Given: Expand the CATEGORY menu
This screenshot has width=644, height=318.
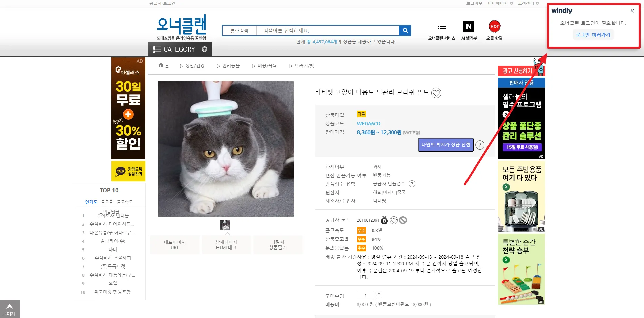Looking at the screenshot, I should click(x=180, y=49).
